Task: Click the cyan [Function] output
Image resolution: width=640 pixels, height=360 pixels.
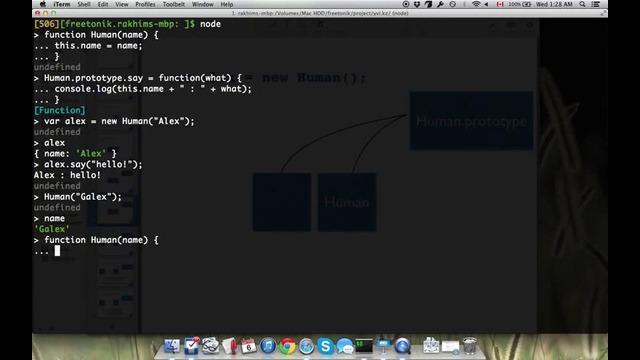Action: tap(60, 110)
